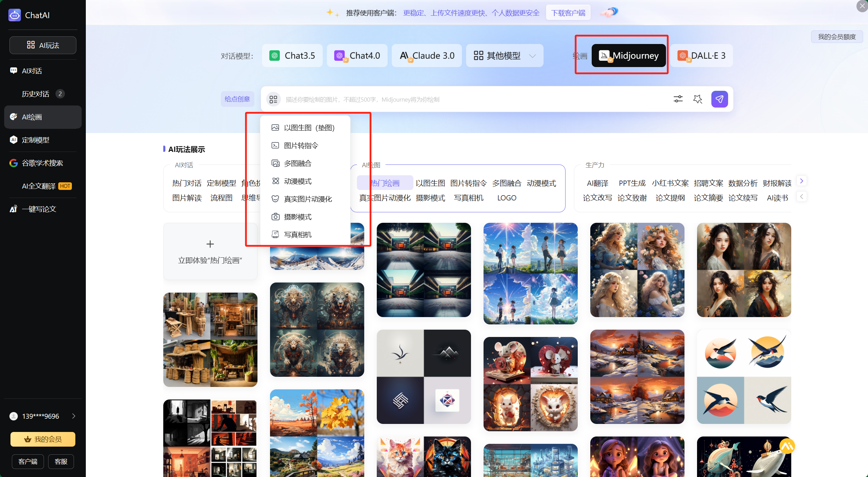This screenshot has height=477, width=868.
Task: Click the right arrow next to 财报解读
Action: [x=801, y=181]
